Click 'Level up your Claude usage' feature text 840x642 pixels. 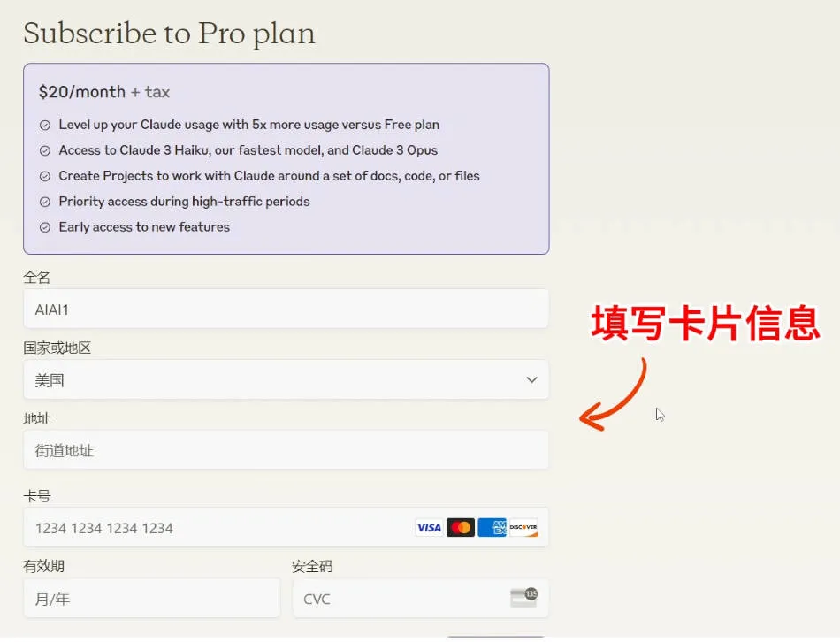point(249,125)
